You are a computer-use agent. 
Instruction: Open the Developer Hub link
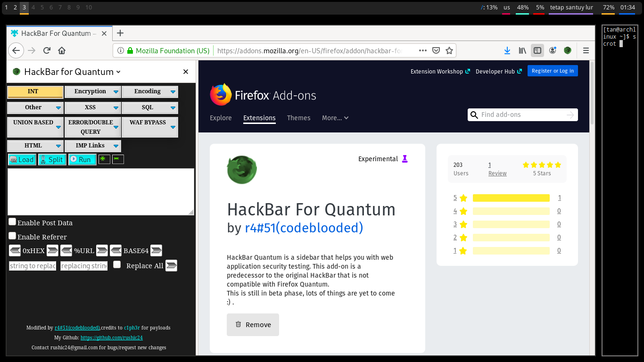point(499,71)
